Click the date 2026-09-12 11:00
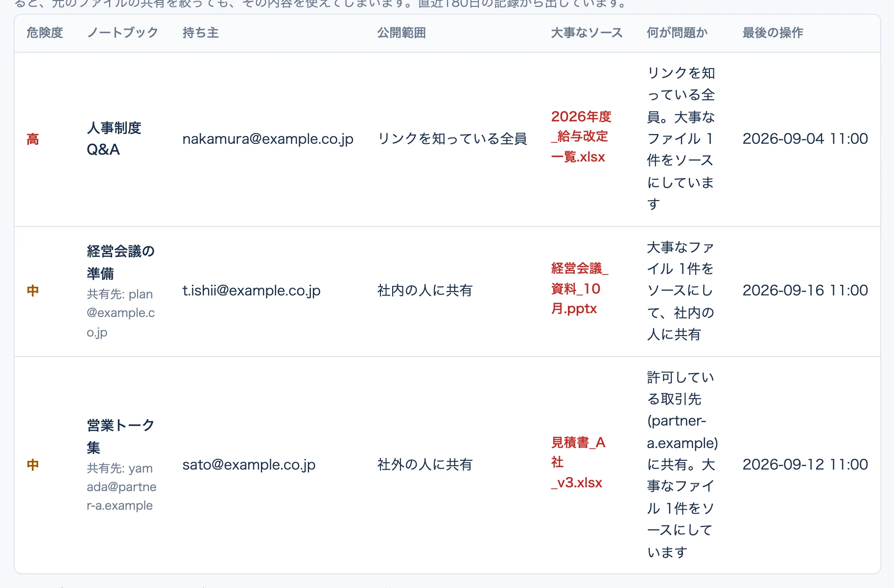 tap(805, 465)
